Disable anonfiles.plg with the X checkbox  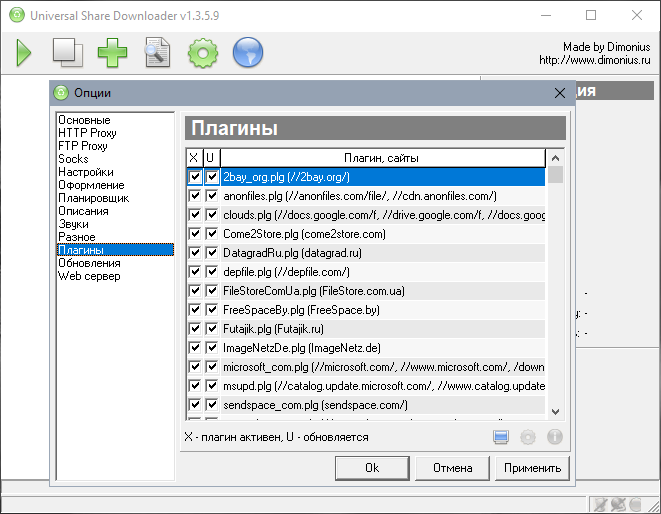[195, 196]
